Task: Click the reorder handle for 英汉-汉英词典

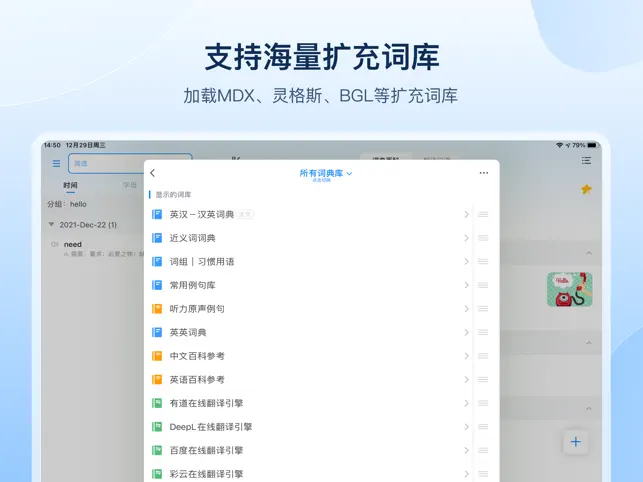Action: 483,215
